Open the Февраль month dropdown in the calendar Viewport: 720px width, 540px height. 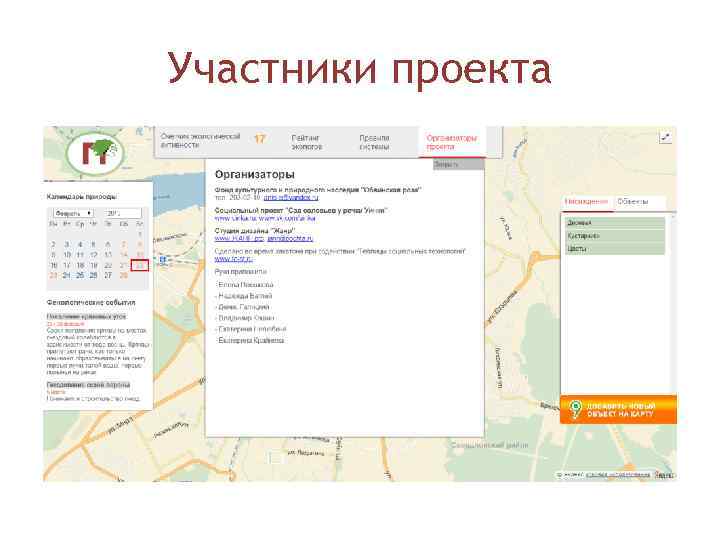pos(73,213)
